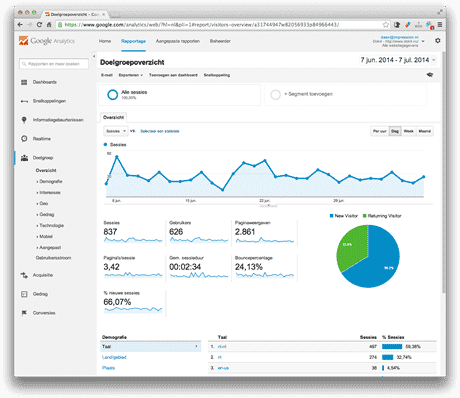The image size is (460, 398).
Task: Select Overzicht under Doelgroep
Action: point(46,170)
